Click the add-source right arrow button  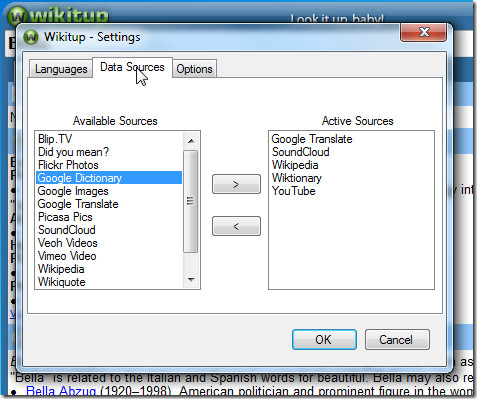point(236,184)
